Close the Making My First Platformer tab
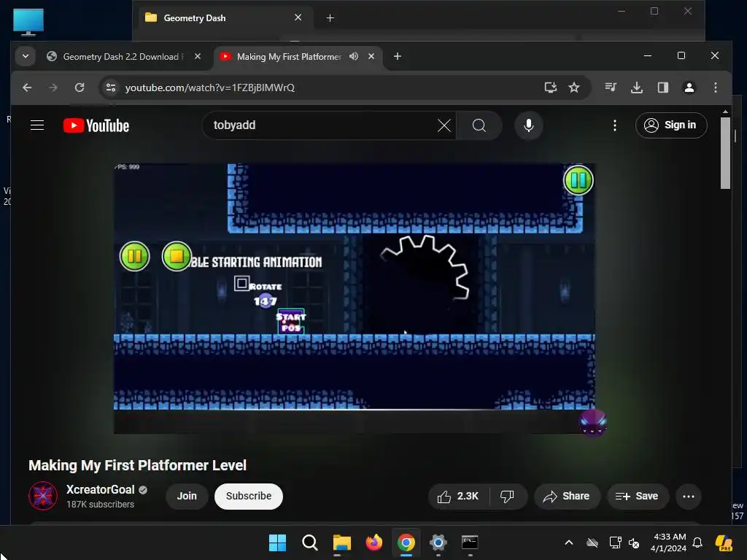This screenshot has height=560, width=747. click(371, 56)
